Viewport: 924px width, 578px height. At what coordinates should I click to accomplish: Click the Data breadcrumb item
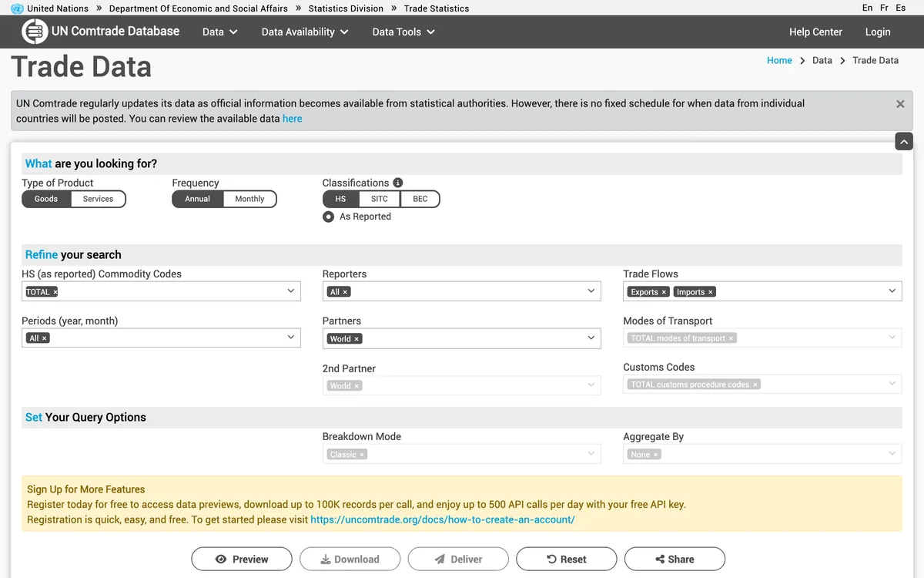pos(822,60)
